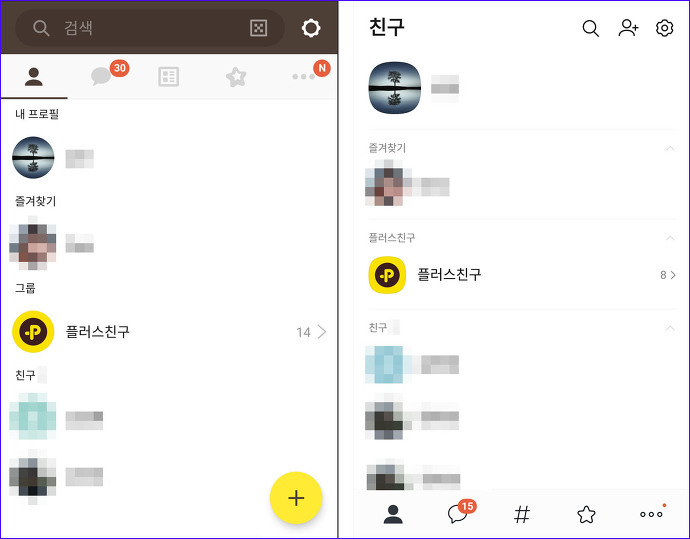Open the QR code scanner in search bar
Viewport: 690px width, 539px height.
pyautogui.click(x=258, y=28)
